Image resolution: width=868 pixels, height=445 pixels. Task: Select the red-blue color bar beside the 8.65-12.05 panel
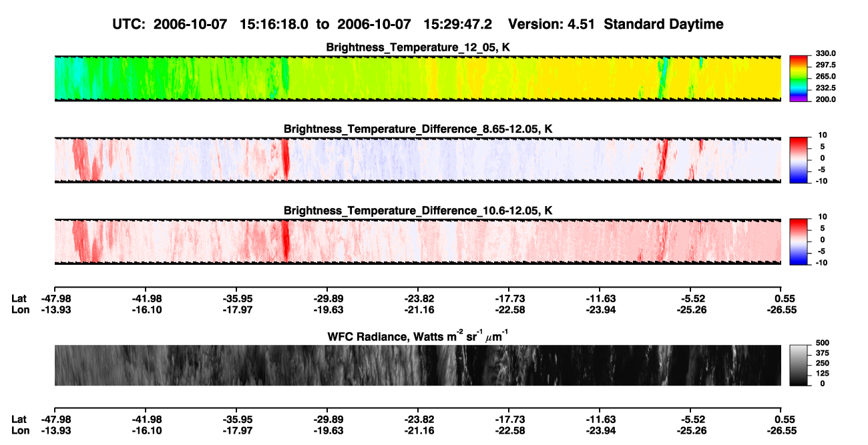[x=799, y=159]
